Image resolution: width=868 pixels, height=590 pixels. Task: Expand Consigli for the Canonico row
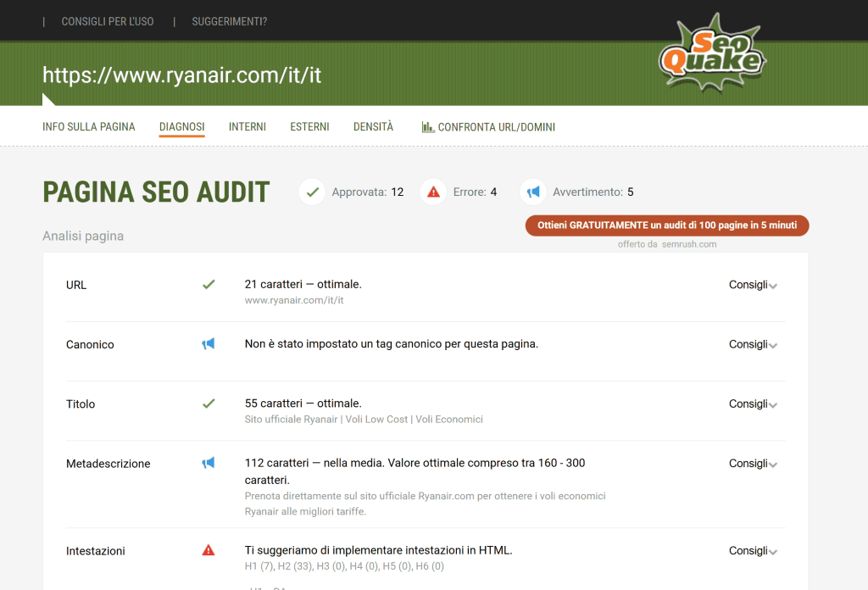tap(753, 344)
